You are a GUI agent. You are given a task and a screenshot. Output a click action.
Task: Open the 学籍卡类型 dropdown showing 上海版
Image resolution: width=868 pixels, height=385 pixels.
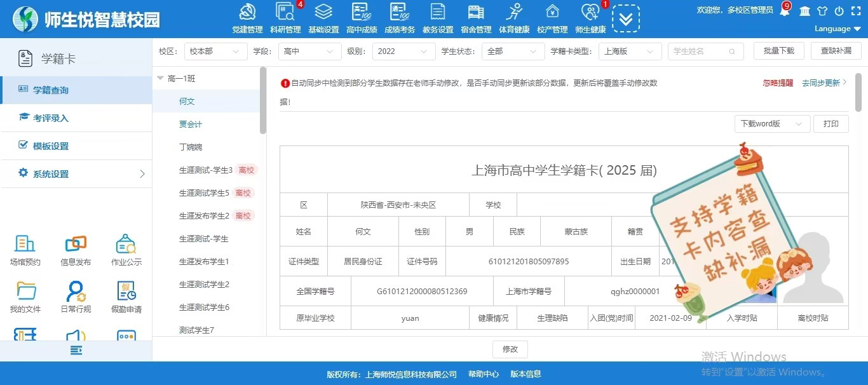[629, 51]
